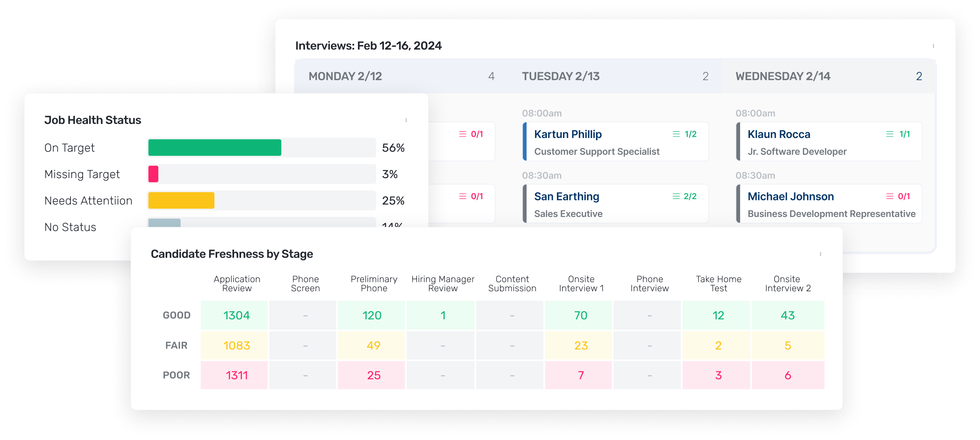Open the Interviews panel kebab menu
Screen dimensions: 980x440
[x=933, y=46]
